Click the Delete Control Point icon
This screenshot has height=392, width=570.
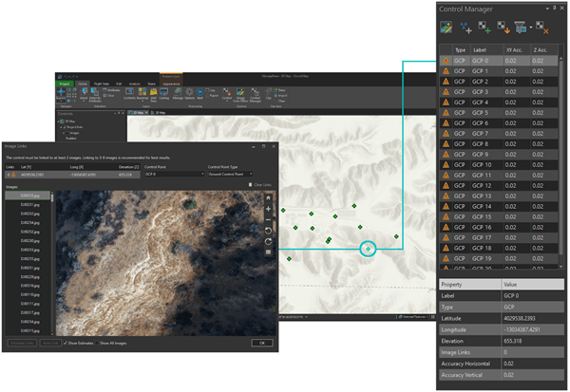542,28
